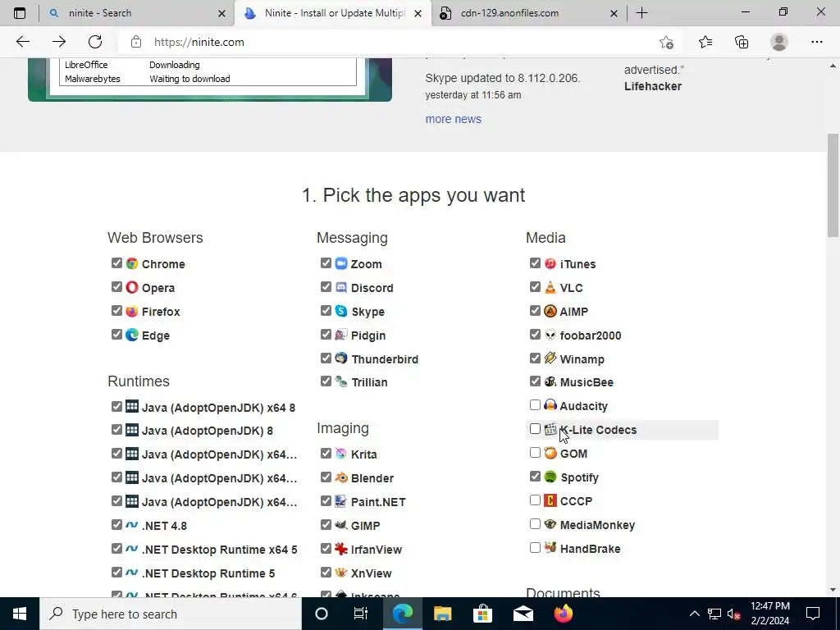The image size is (840, 630).
Task: Click the Trillian app icon
Action: 341,381
